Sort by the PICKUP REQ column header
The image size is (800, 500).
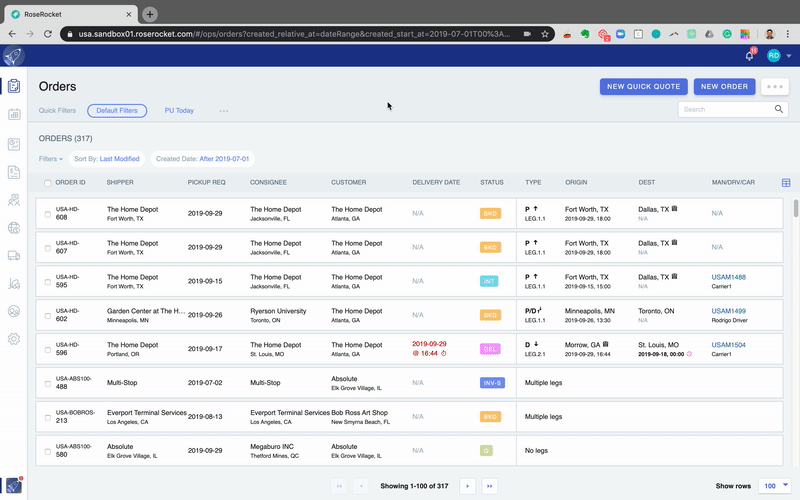tap(206, 182)
